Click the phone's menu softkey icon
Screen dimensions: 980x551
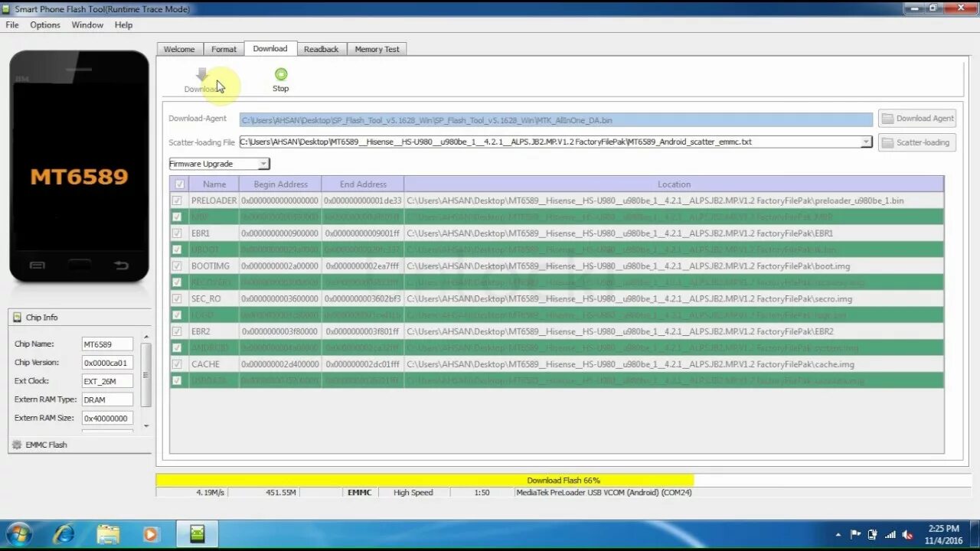[37, 266]
